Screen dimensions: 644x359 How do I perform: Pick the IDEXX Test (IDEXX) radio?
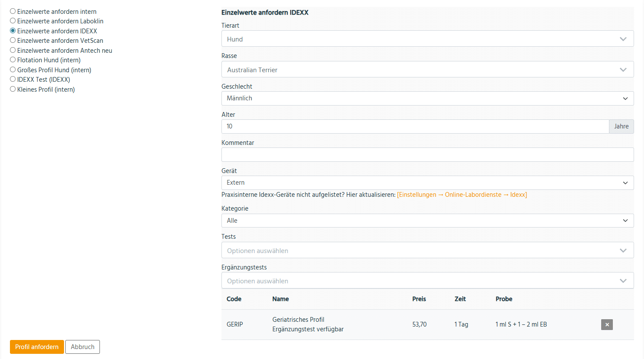13,79
